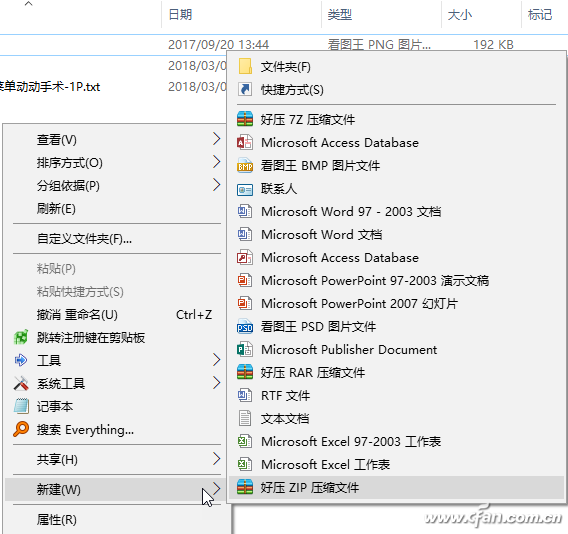Click the 好压 ZIP archive icon

pyautogui.click(x=245, y=487)
